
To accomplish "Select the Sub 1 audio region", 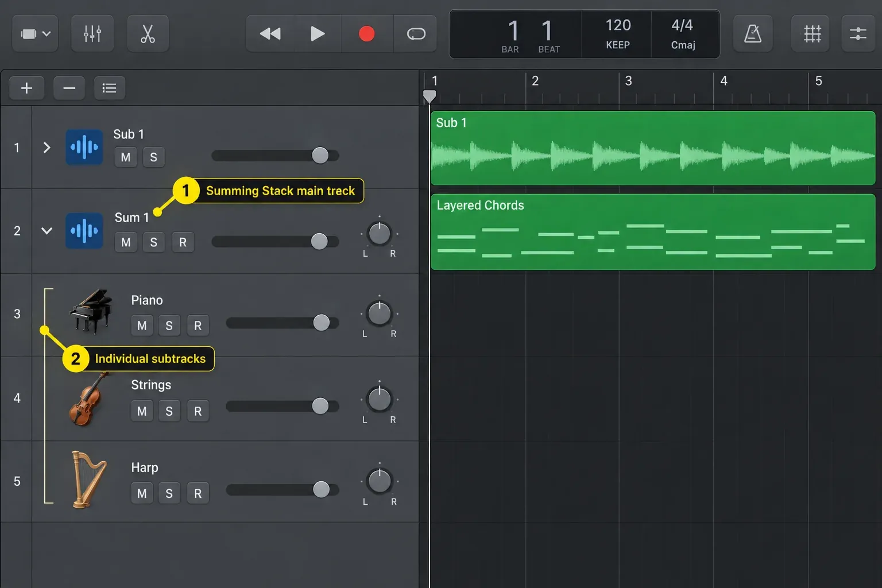I will tap(653, 148).
